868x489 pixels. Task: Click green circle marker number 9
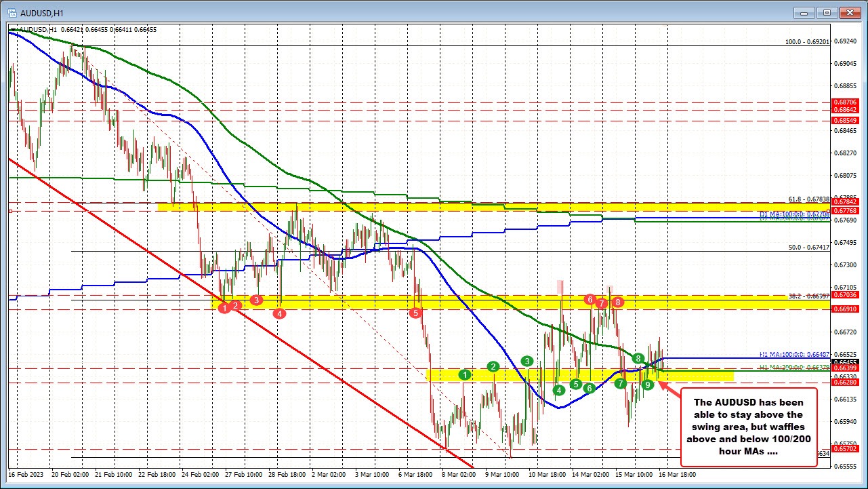[x=648, y=385]
